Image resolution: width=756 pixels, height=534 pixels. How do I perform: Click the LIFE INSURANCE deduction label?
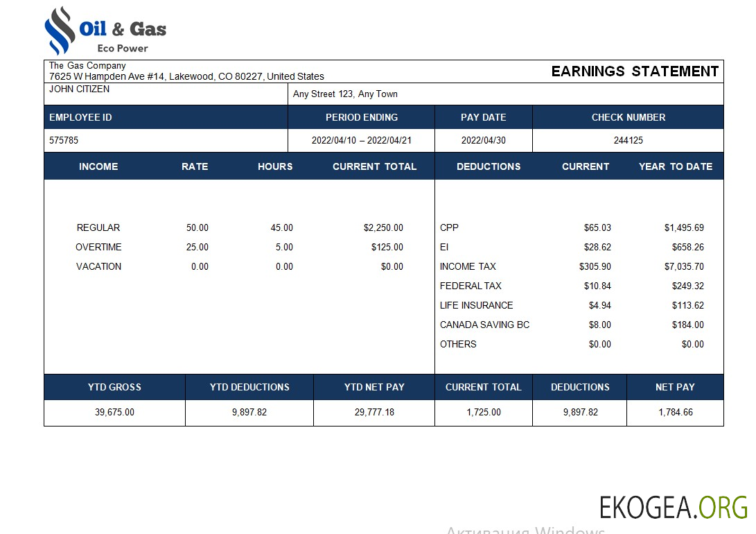(476, 305)
